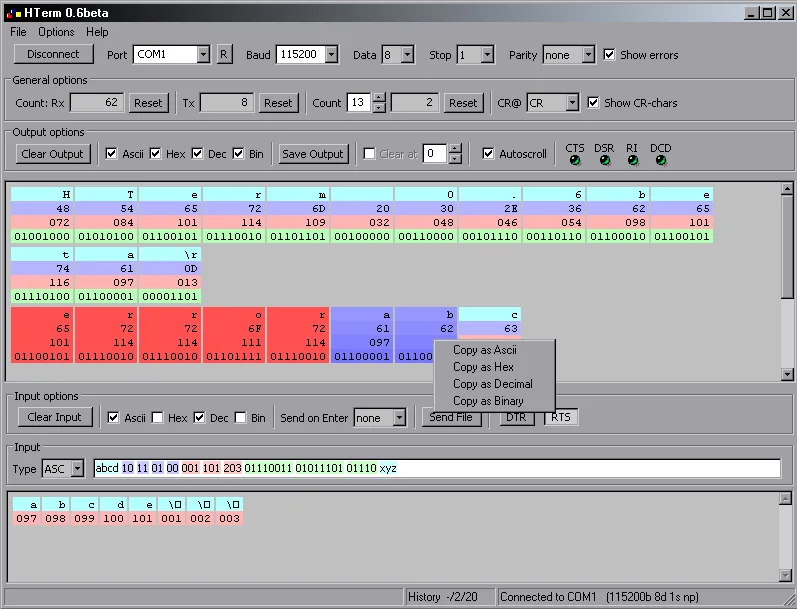Decrease the Clear at spinner value
Viewport: 797px width, 609px height.
tap(455, 158)
